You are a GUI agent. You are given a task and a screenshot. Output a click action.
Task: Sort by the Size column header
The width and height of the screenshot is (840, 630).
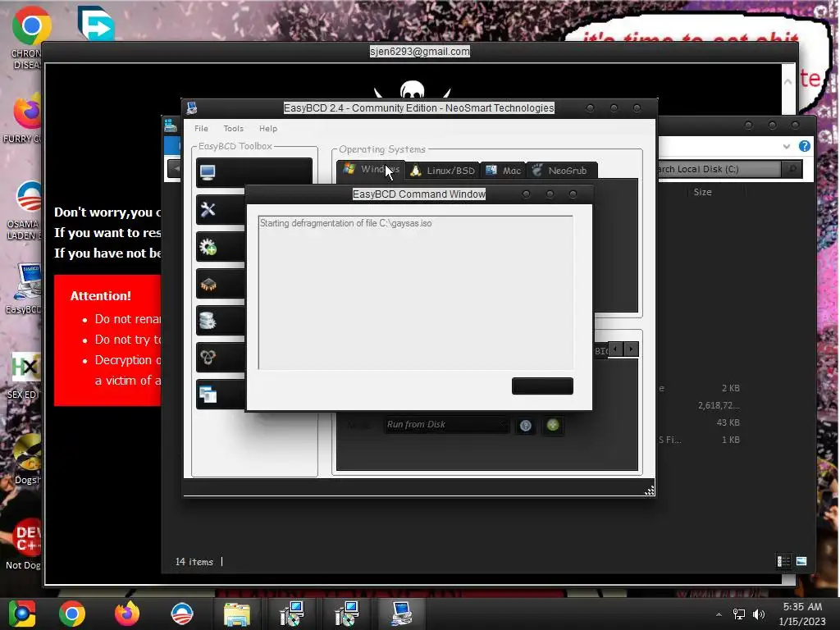click(702, 192)
